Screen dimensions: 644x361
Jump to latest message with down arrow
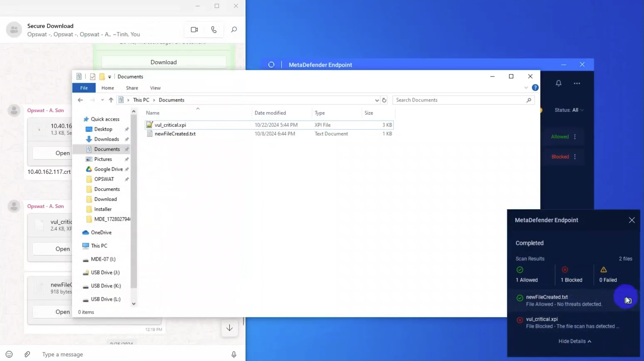[229, 328]
